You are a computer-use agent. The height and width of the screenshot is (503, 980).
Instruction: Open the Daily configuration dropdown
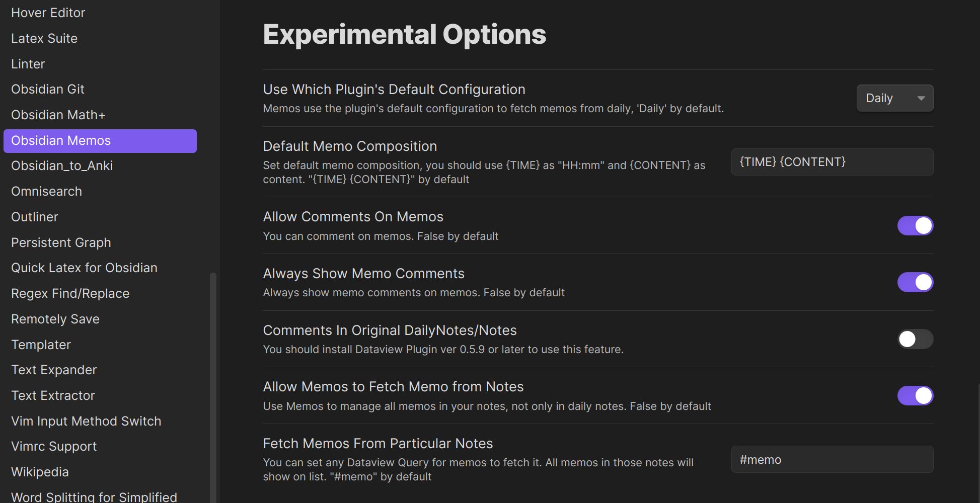(x=894, y=98)
